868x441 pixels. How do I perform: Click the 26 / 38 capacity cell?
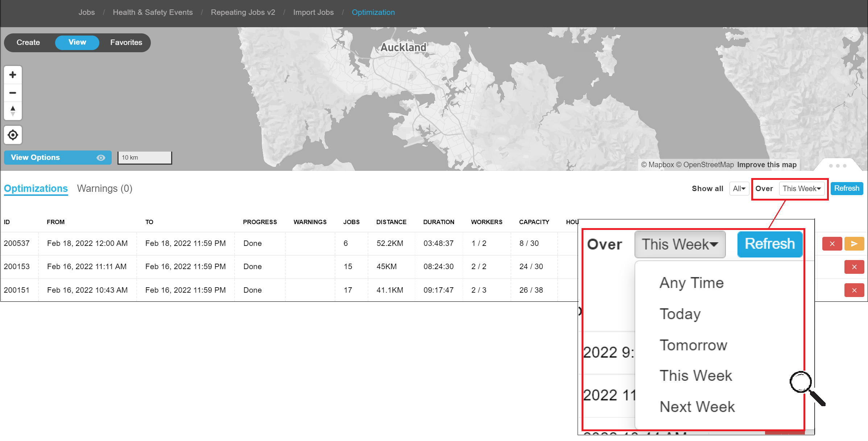pos(531,290)
